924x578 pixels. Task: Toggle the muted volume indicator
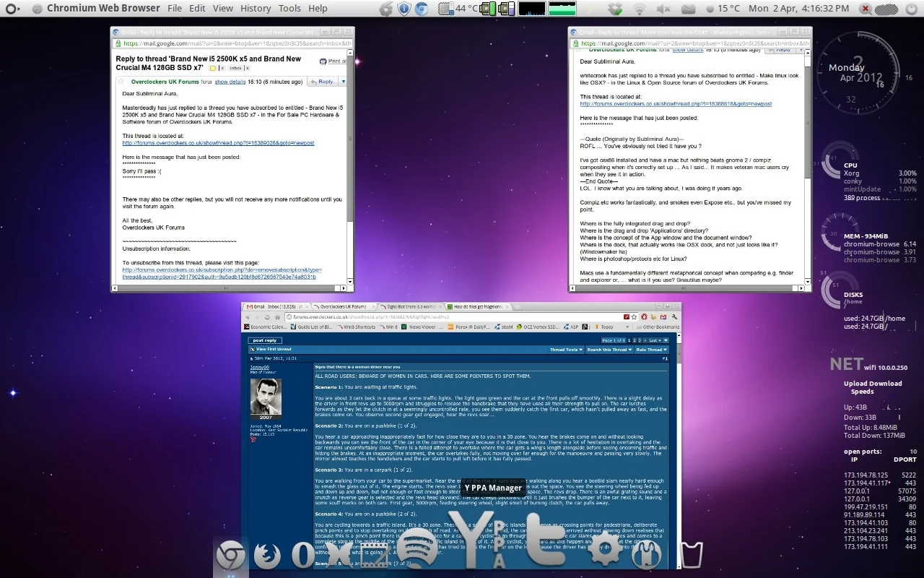[x=663, y=9]
